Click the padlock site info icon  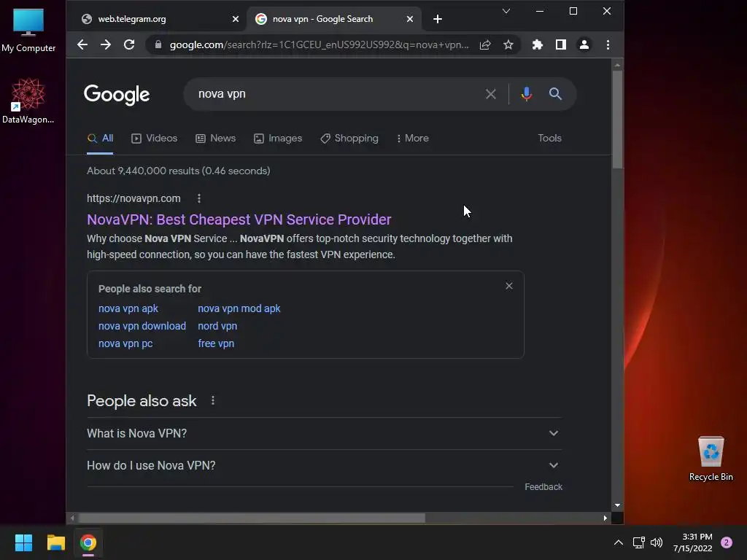158,44
